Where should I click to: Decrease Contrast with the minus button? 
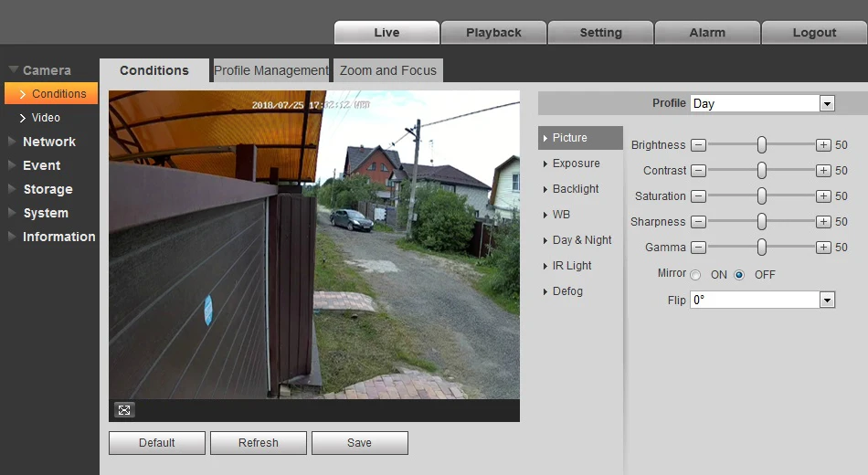699,171
